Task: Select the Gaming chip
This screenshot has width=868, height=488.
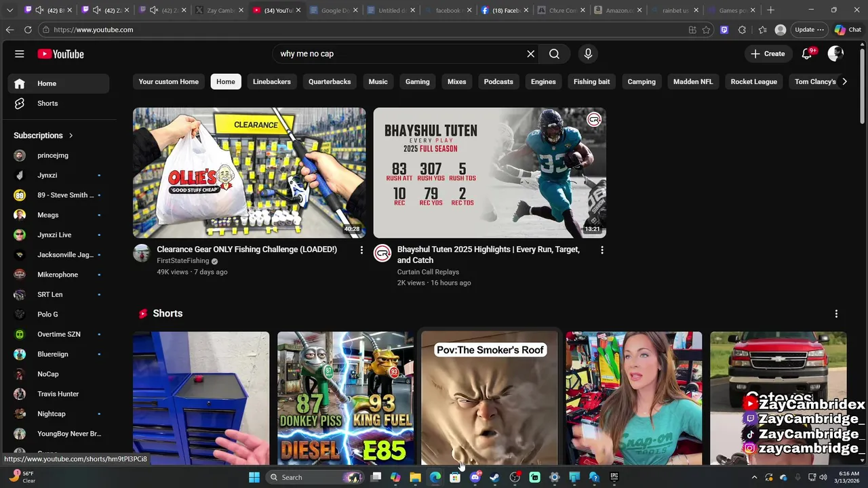Action: [418, 82]
